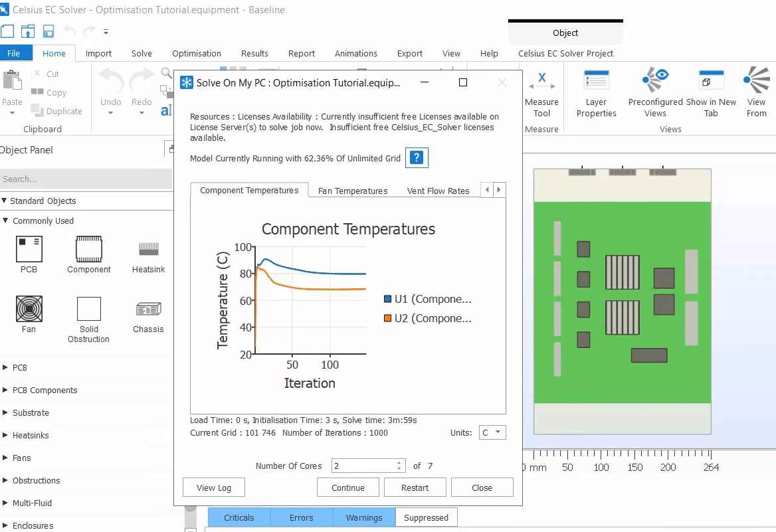Select the PCB object icon
The image size is (776, 532).
[29, 249]
